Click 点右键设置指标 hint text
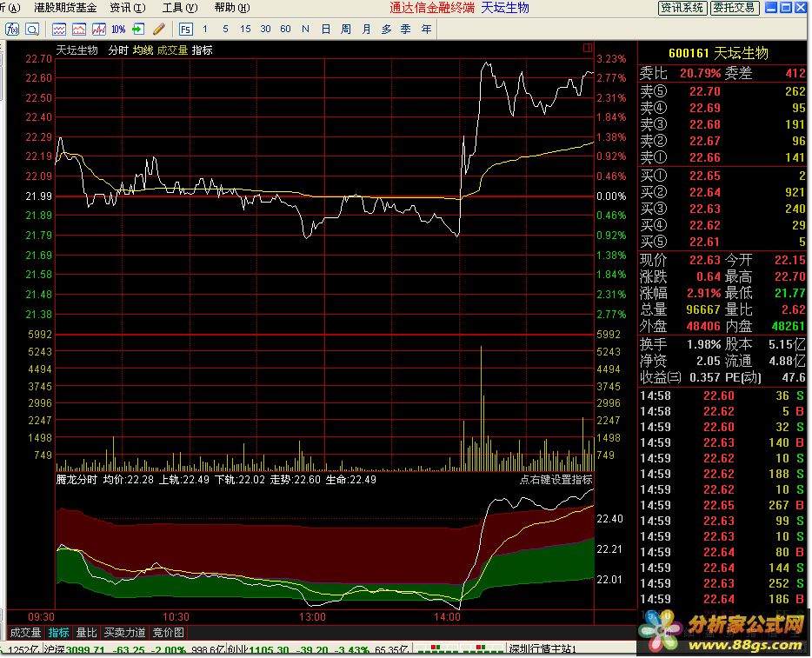 pos(556,480)
